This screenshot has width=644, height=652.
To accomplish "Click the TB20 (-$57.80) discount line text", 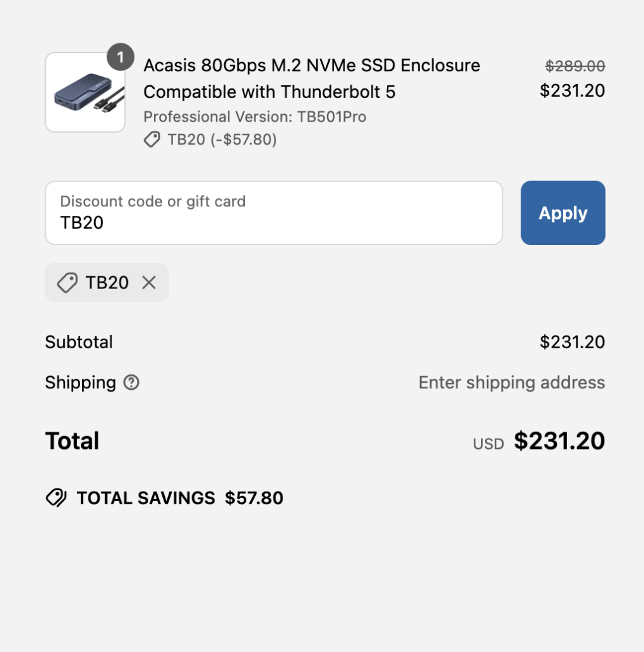I will pyautogui.click(x=222, y=139).
